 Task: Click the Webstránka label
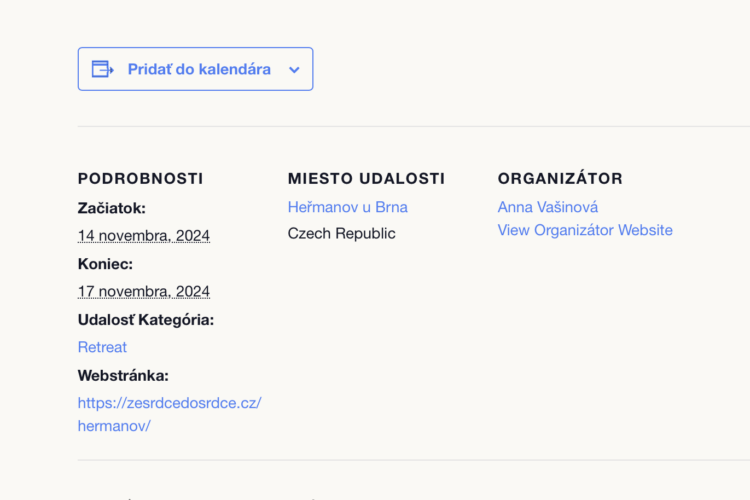click(123, 376)
